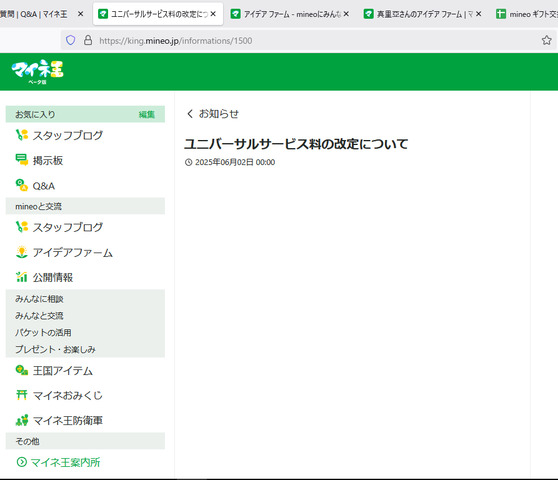
Task: Click the スタッフブログ icon under お気に入り
Action: (22, 135)
